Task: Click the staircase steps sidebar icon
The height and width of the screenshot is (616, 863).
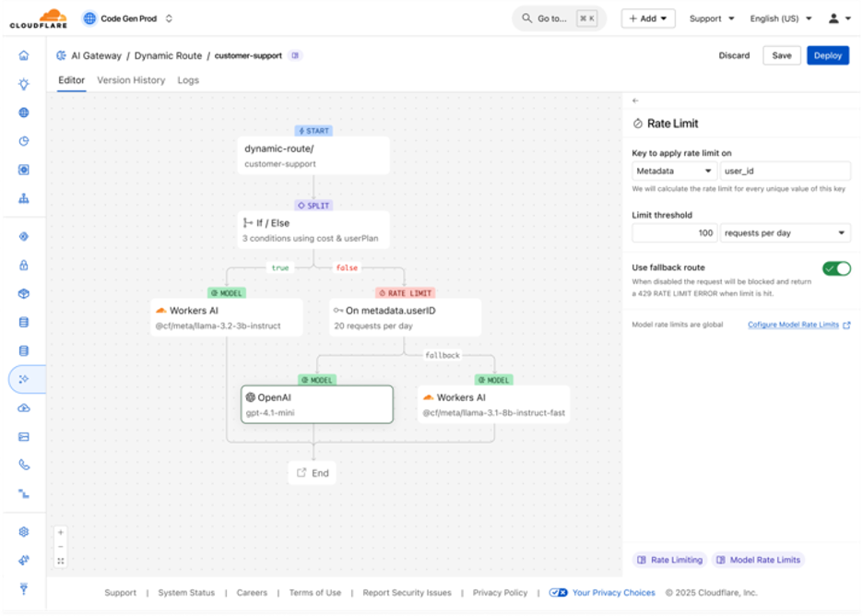Action: (24, 493)
